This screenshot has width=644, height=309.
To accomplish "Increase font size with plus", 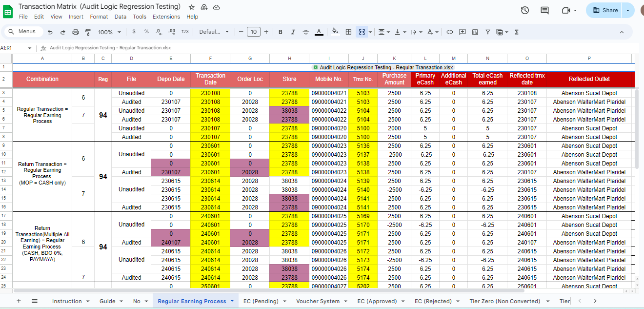I will (266, 32).
